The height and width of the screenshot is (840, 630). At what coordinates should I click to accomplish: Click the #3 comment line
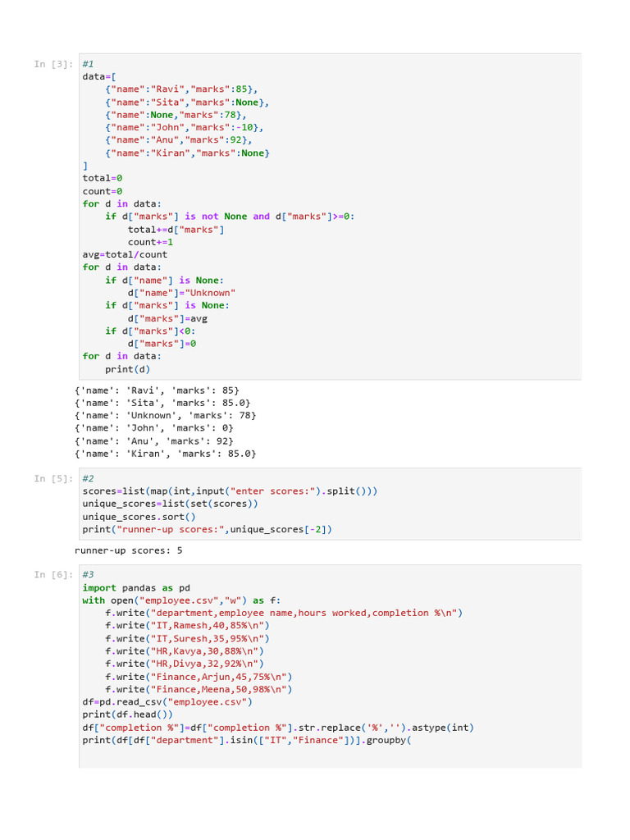click(x=88, y=575)
